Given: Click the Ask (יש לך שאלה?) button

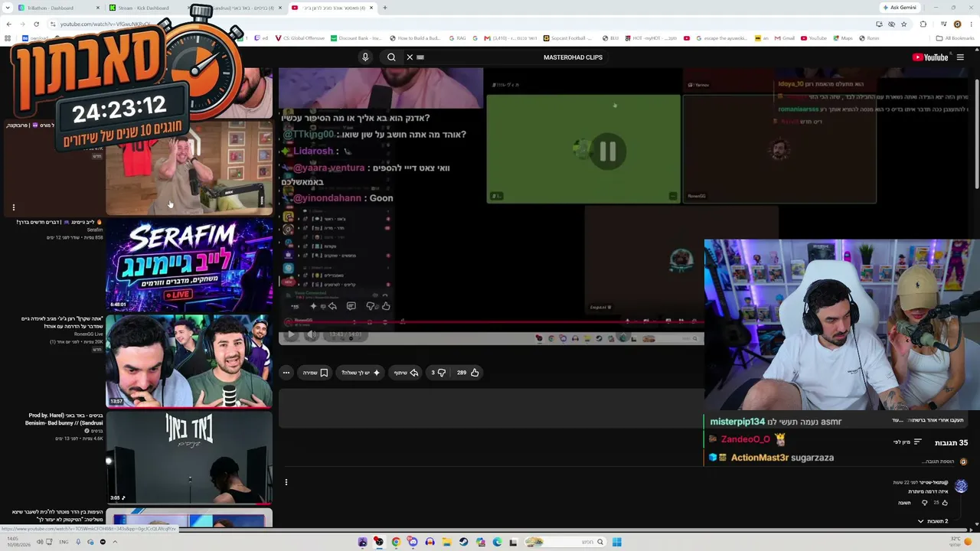Looking at the screenshot, I should click(361, 373).
